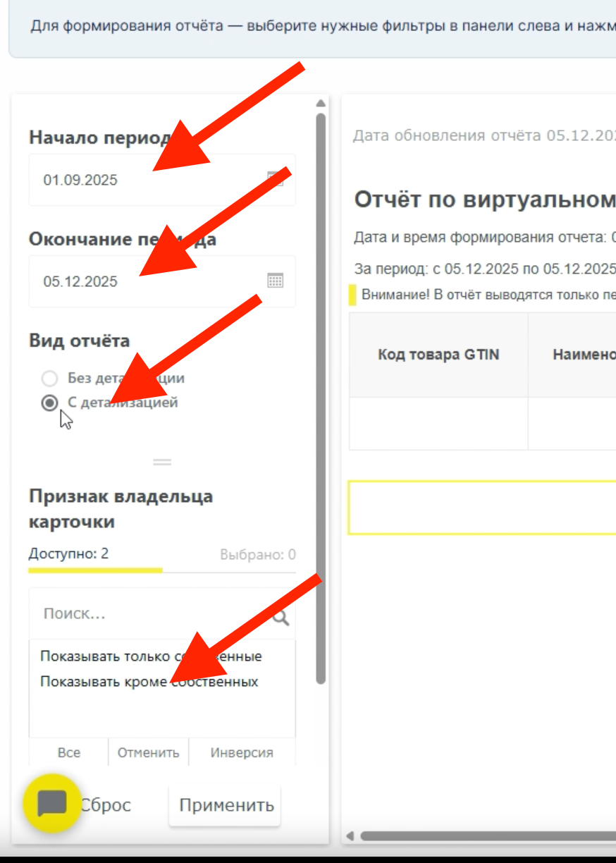
Task: Click Инверсия to invert the selection
Action: pyautogui.click(x=241, y=752)
